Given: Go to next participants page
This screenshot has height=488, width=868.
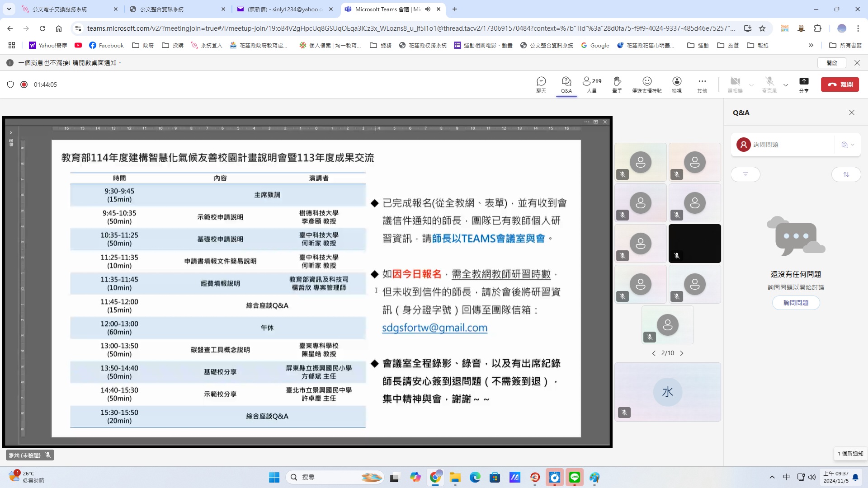Looking at the screenshot, I should coord(682,353).
